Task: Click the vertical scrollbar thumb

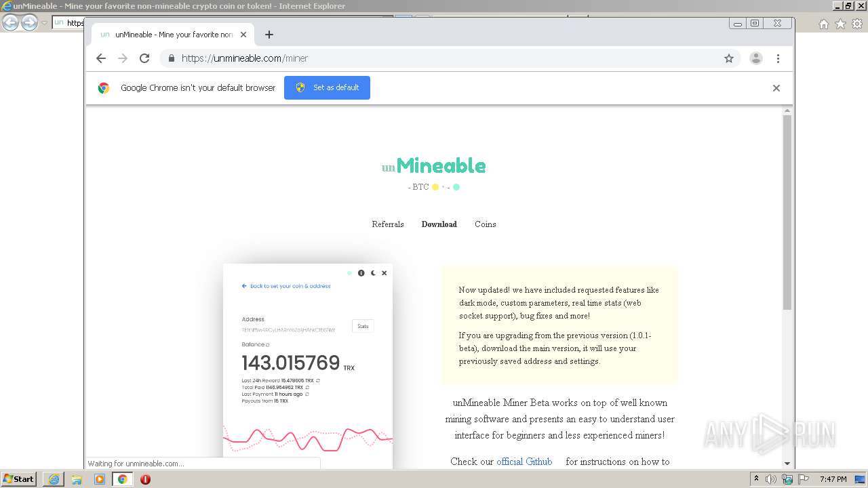Action: 787,213
